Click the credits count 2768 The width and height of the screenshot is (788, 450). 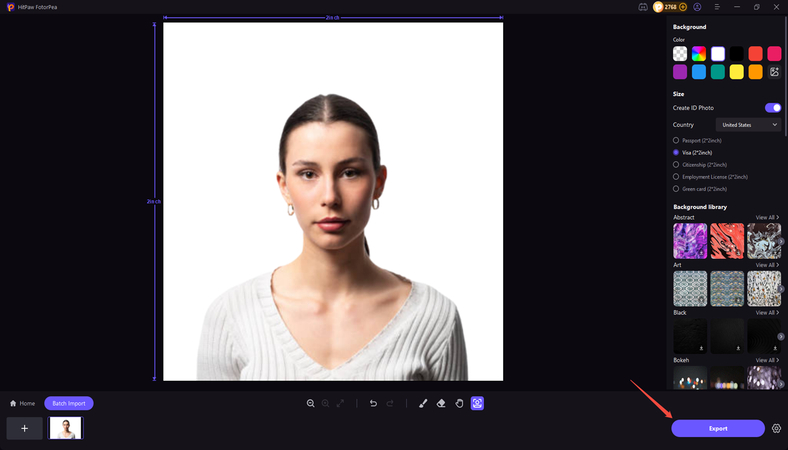[670, 7]
